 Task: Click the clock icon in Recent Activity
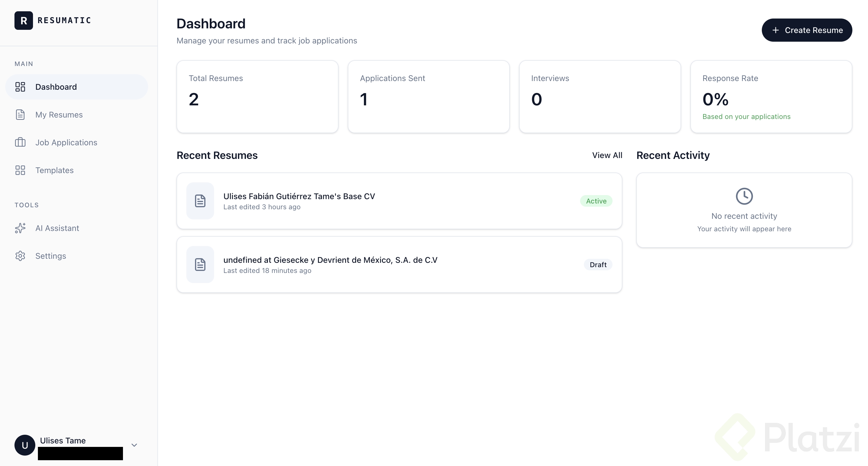(x=744, y=196)
